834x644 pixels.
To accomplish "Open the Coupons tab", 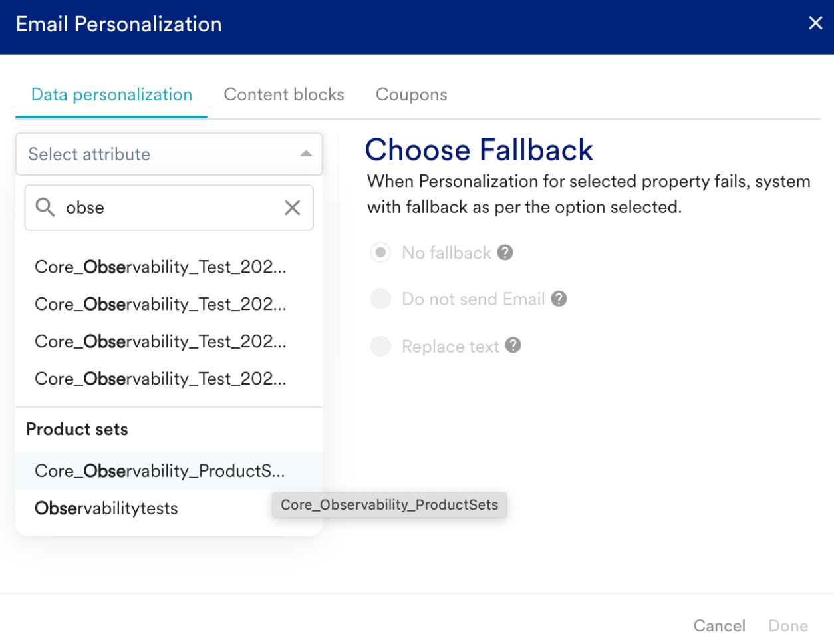I will click(411, 94).
